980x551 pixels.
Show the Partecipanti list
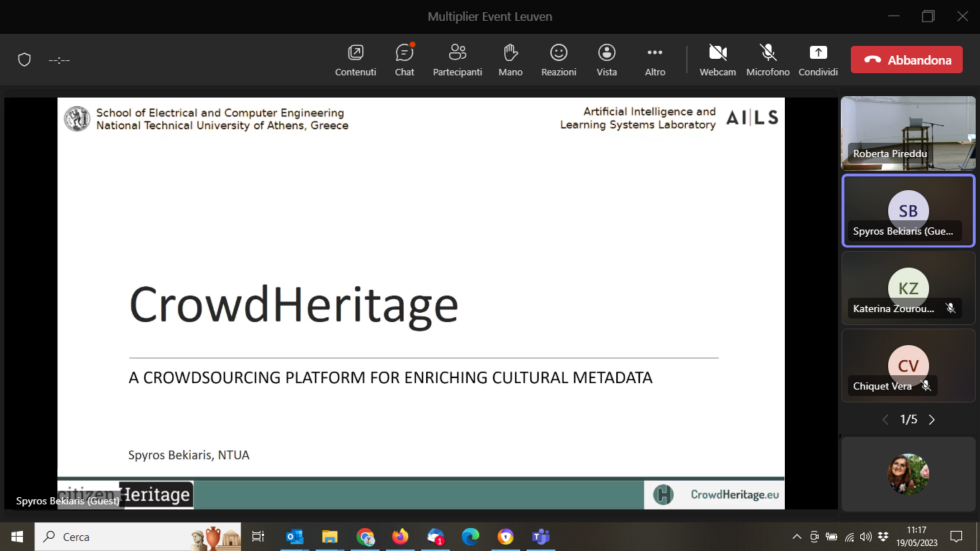458,60
